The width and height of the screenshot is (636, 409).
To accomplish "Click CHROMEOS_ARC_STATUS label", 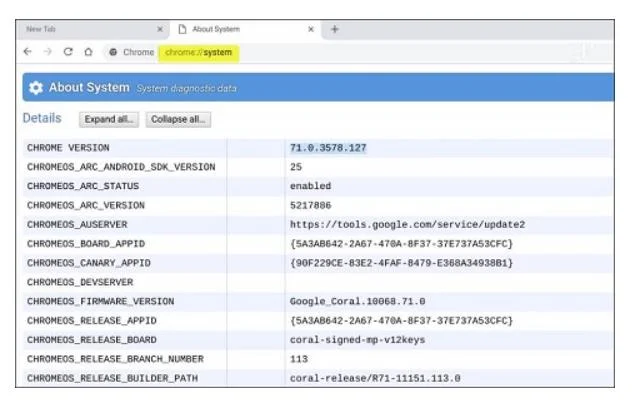I will (83, 186).
